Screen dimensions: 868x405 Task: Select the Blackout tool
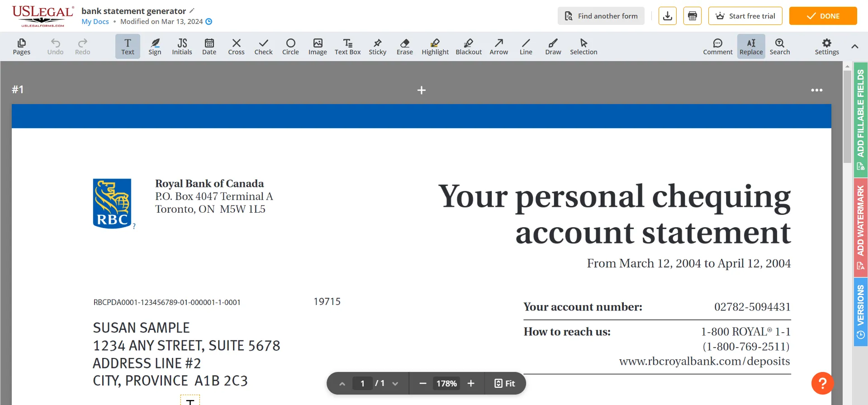469,47
